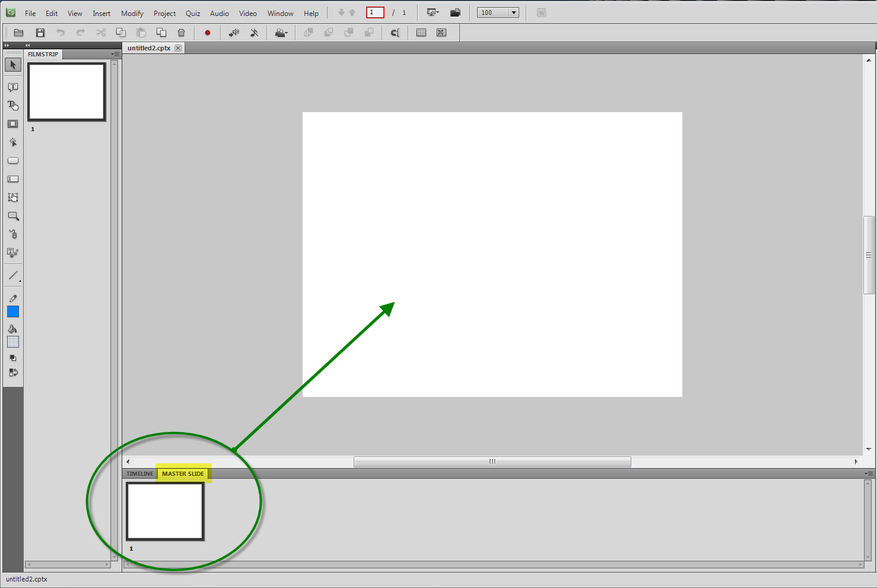Open the Window menu
The height and width of the screenshot is (588, 877).
[280, 13]
